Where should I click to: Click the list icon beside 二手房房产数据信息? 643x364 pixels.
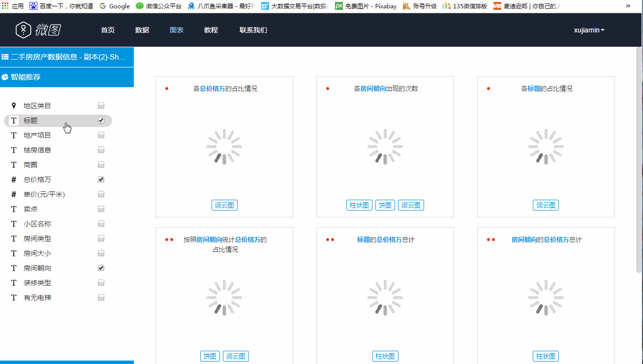click(5, 57)
